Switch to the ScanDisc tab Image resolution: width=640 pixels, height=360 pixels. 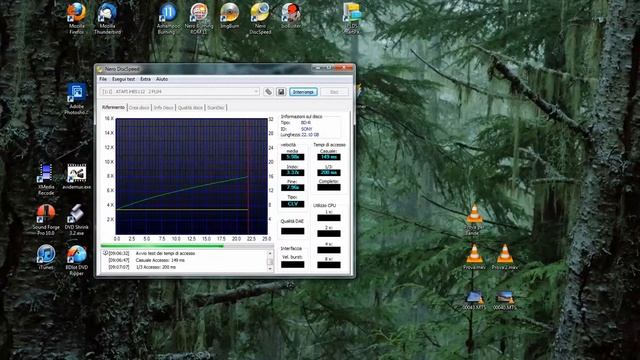tap(216, 108)
